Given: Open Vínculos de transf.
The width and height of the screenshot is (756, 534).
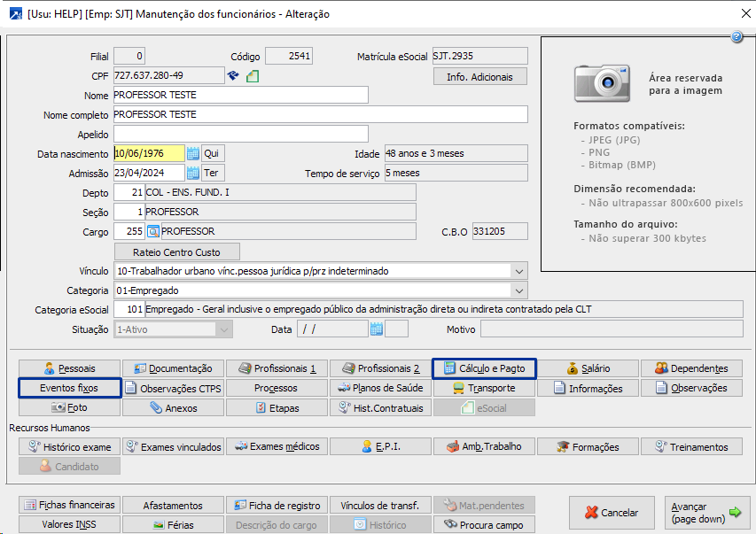Looking at the screenshot, I should (380, 505).
